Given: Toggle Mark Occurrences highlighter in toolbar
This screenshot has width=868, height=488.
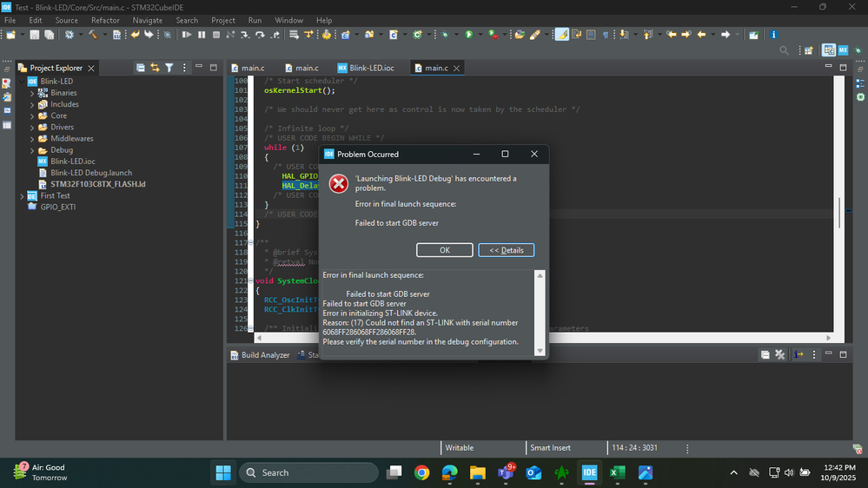Looking at the screenshot, I should point(561,35).
